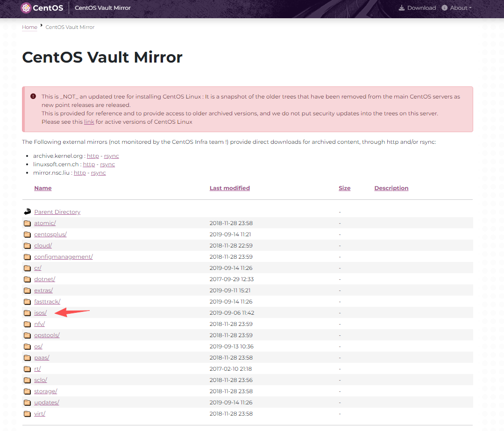Sort listing by Name column
Screen dimensions: 504x431
click(x=43, y=188)
